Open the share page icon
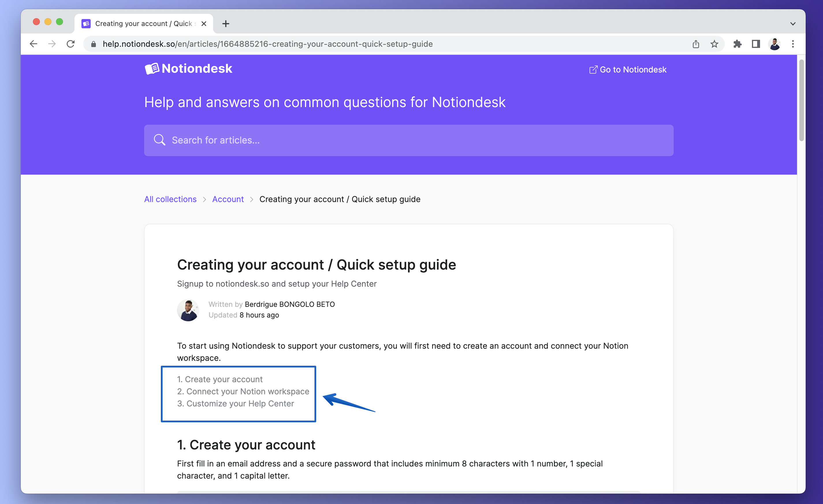 [696, 44]
